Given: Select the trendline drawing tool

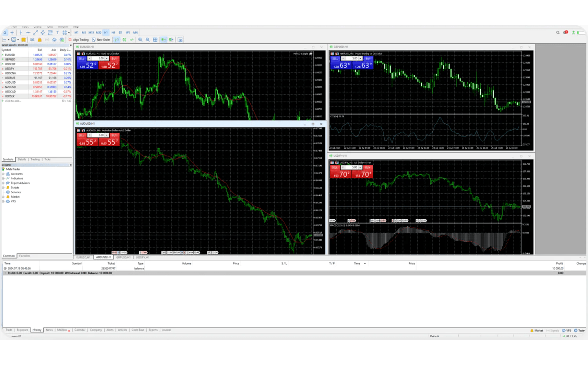Looking at the screenshot, I should [x=35, y=32].
